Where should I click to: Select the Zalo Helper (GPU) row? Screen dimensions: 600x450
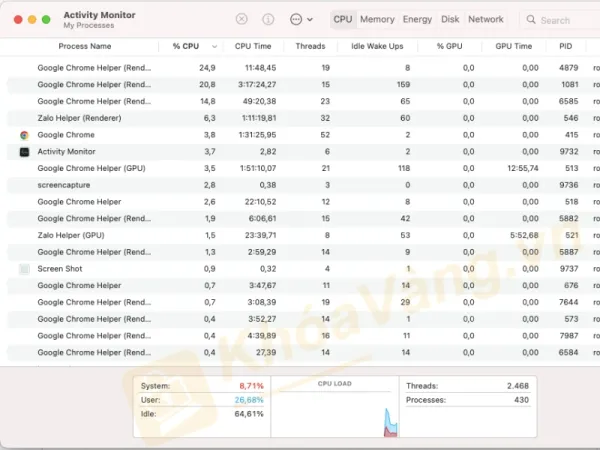tap(303, 236)
